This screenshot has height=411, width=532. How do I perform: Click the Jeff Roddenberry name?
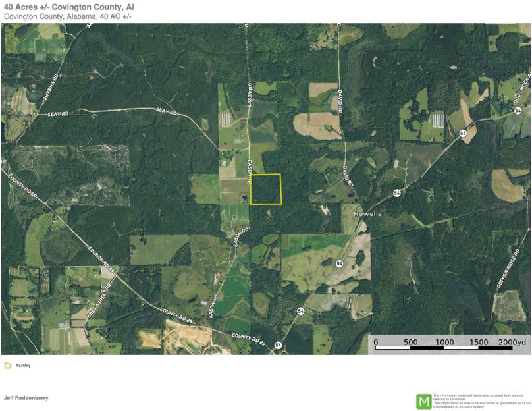tap(26, 398)
